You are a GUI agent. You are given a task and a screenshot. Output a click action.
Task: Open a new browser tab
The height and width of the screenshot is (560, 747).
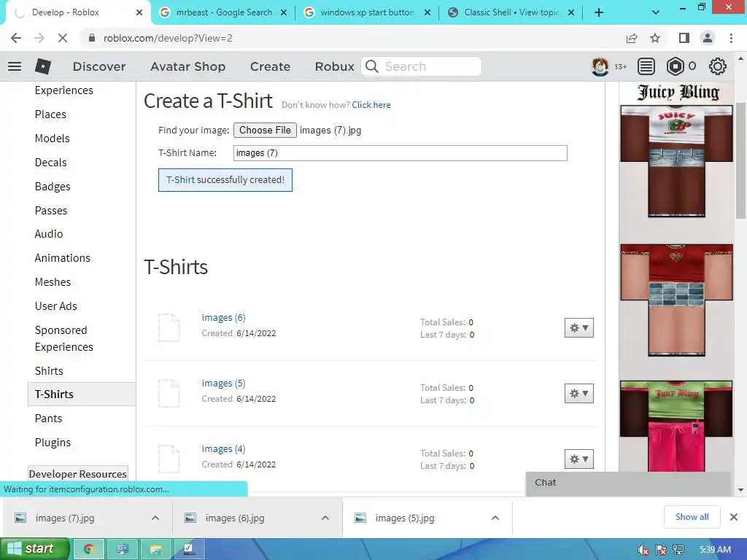pyautogui.click(x=599, y=12)
